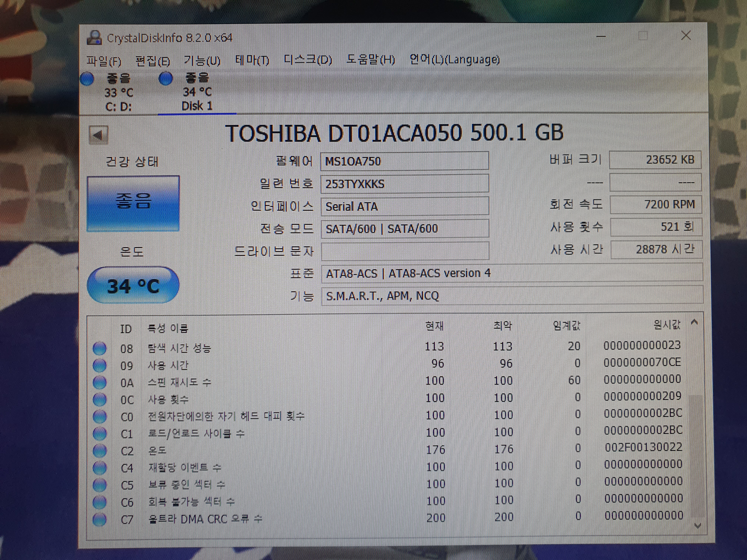The image size is (747, 560).
Task: Click the firmware field MS1OA750
Action: [405, 161]
